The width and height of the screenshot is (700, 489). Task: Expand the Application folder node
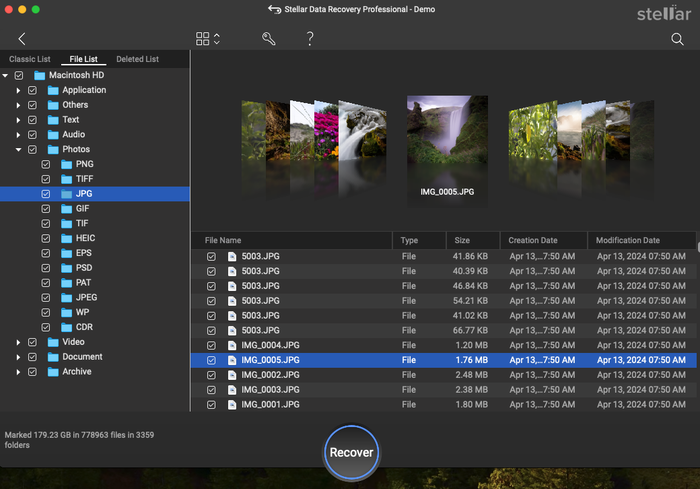click(x=18, y=90)
